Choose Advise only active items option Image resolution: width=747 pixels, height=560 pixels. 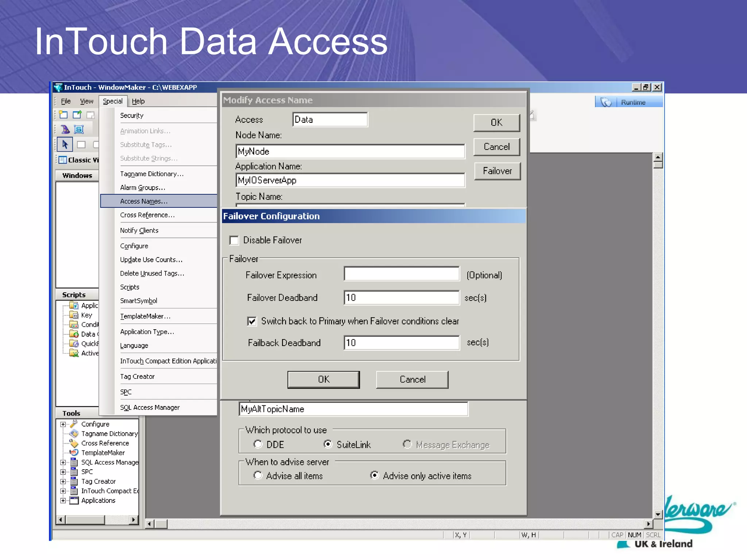point(374,475)
